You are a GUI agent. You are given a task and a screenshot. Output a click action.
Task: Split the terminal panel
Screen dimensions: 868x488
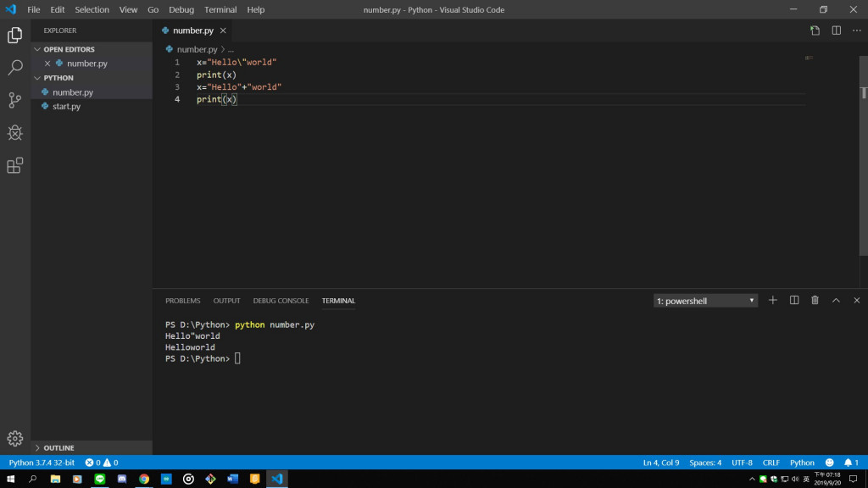click(793, 301)
